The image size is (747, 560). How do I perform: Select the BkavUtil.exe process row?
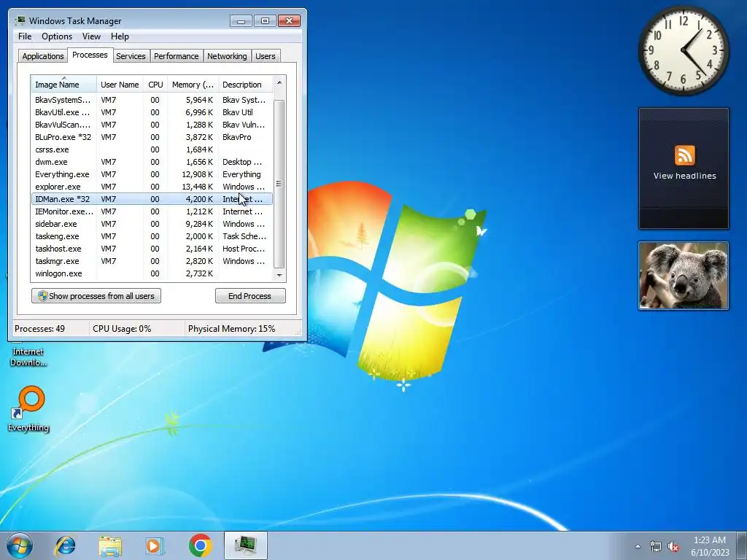152,112
